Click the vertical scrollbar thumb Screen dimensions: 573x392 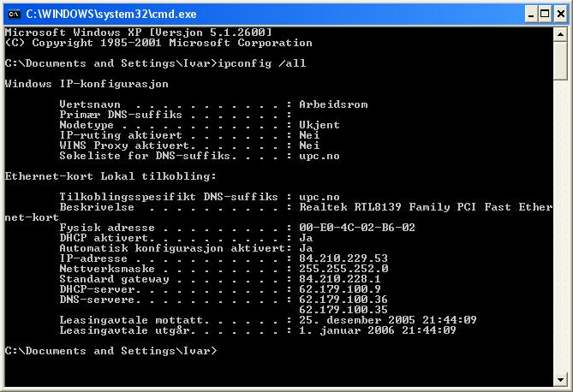pyautogui.click(x=560, y=61)
